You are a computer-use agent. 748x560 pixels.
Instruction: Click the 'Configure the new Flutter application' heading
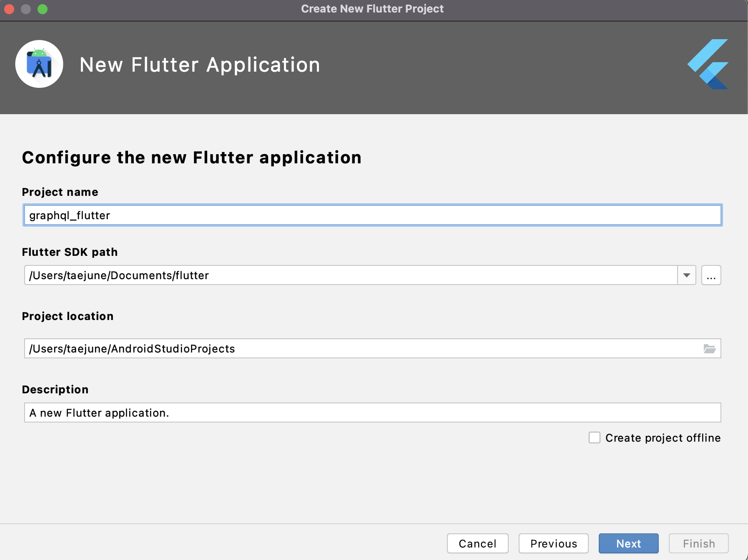coord(192,157)
